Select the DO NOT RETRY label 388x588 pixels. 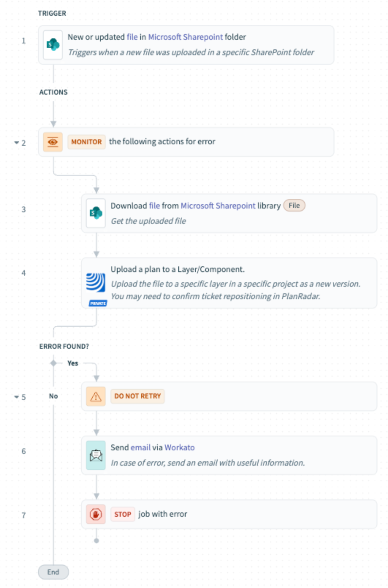pyautogui.click(x=137, y=396)
